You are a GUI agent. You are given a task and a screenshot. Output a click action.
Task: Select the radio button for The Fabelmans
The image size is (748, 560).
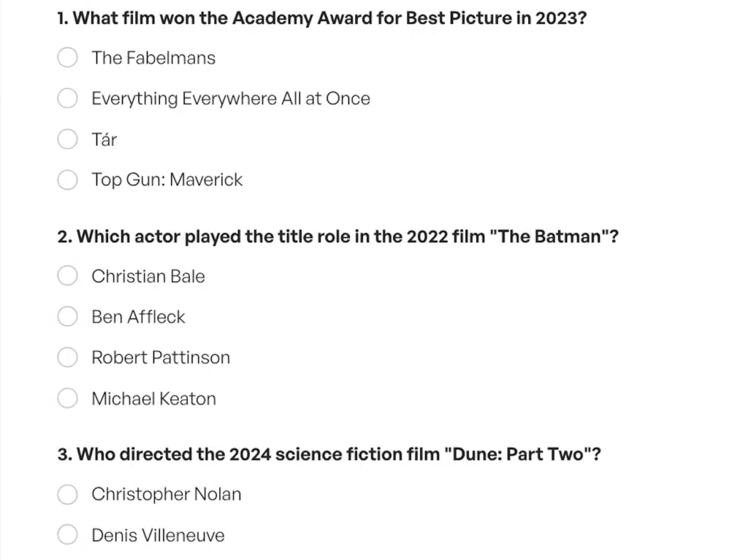(67, 57)
